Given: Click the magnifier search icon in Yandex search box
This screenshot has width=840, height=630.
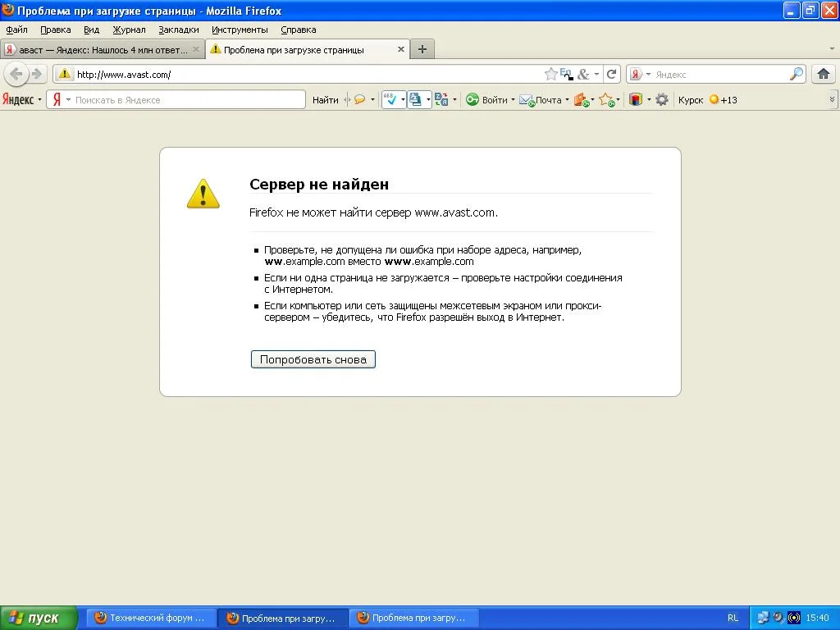Looking at the screenshot, I should click(797, 74).
